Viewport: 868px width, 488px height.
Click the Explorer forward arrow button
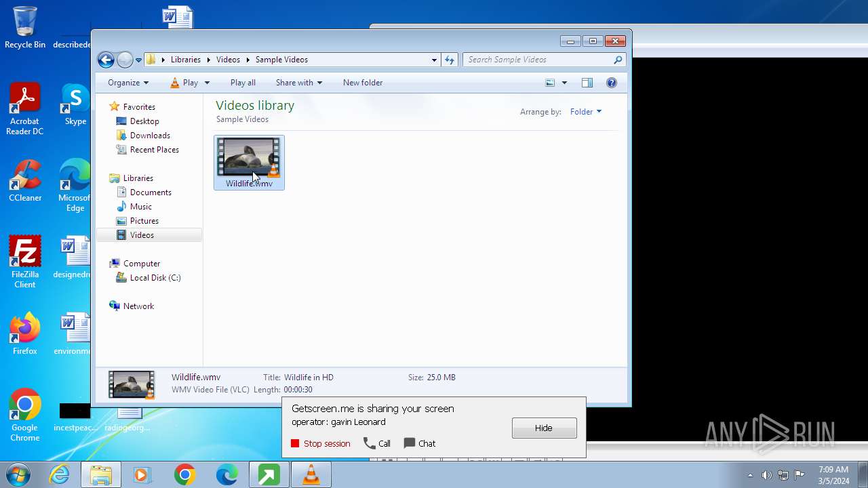[125, 60]
